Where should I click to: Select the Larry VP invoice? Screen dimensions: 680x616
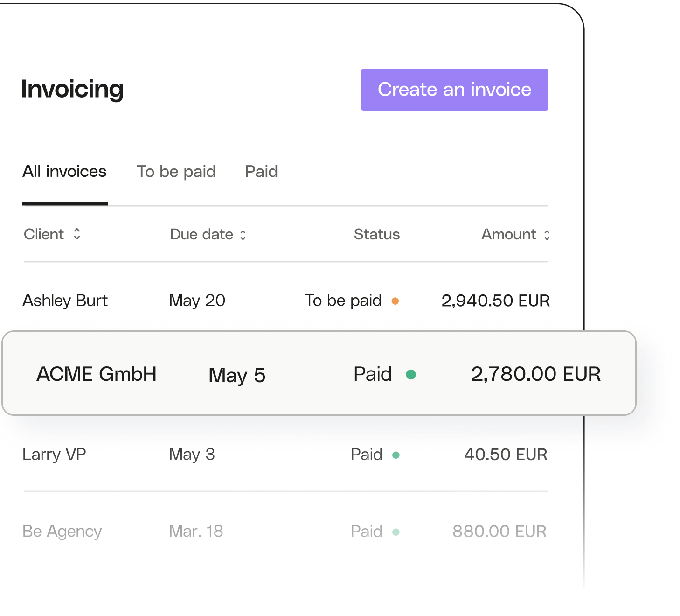[286, 455]
